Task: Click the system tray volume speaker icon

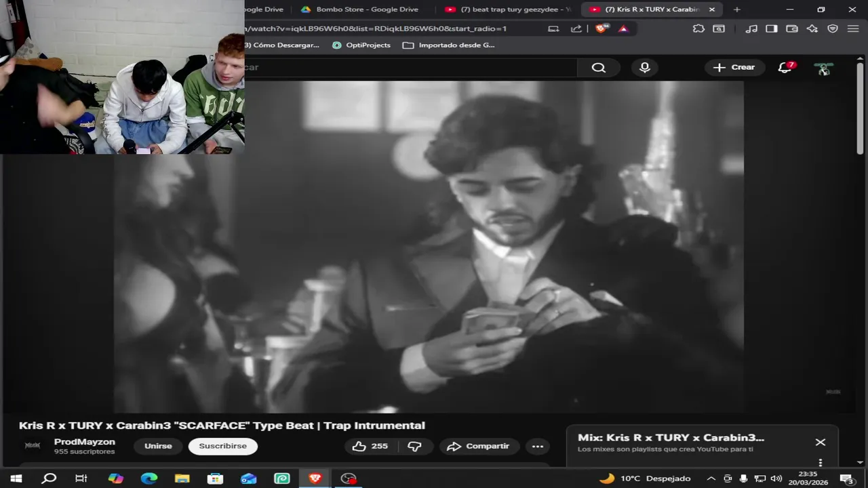Action: pos(776,479)
